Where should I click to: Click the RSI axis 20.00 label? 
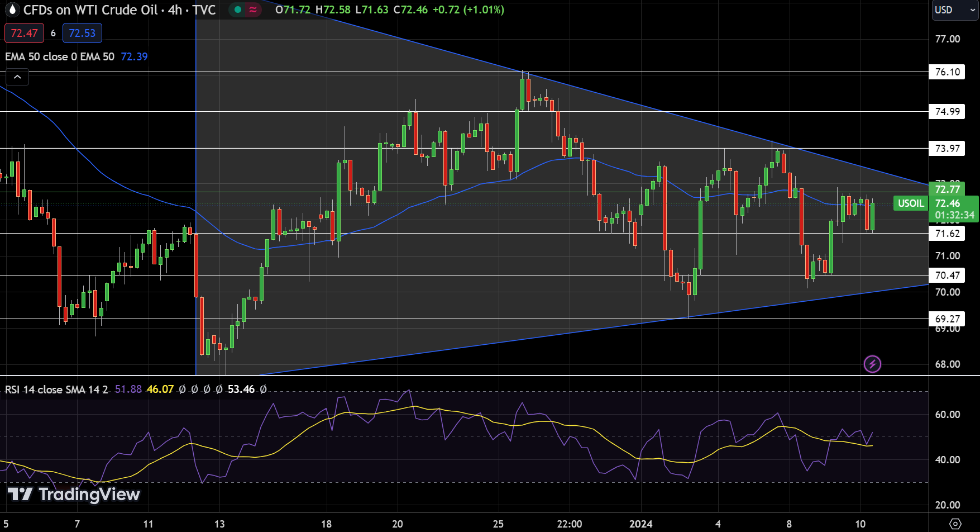948,505
